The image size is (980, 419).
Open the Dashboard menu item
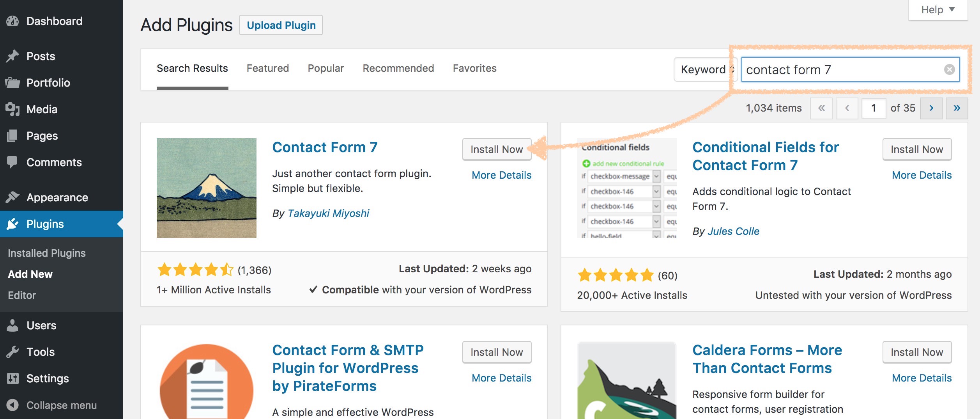point(62,21)
